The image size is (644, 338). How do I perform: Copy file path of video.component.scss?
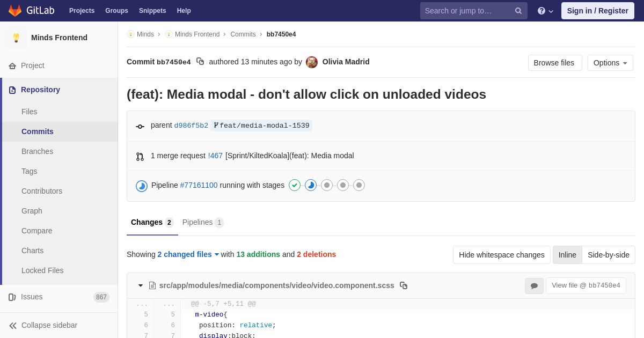point(404,285)
